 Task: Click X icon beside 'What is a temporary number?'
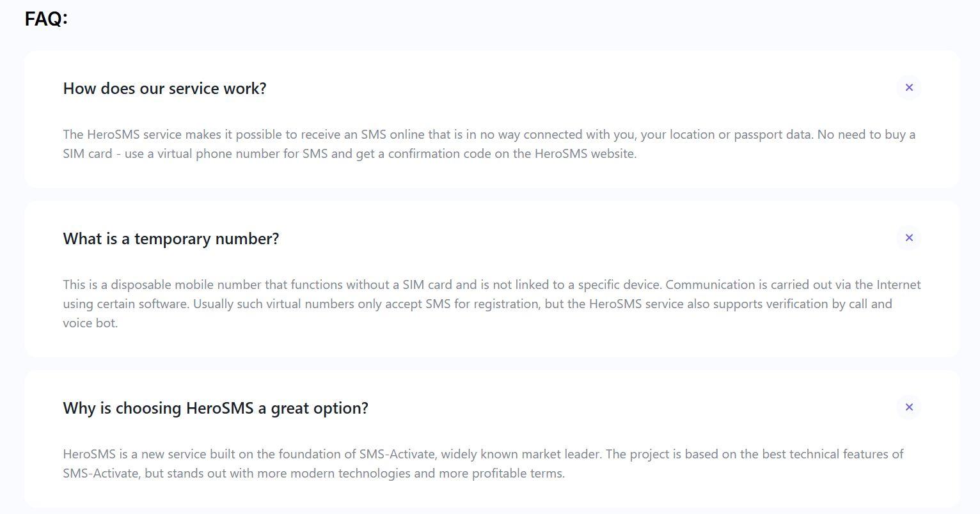(908, 238)
